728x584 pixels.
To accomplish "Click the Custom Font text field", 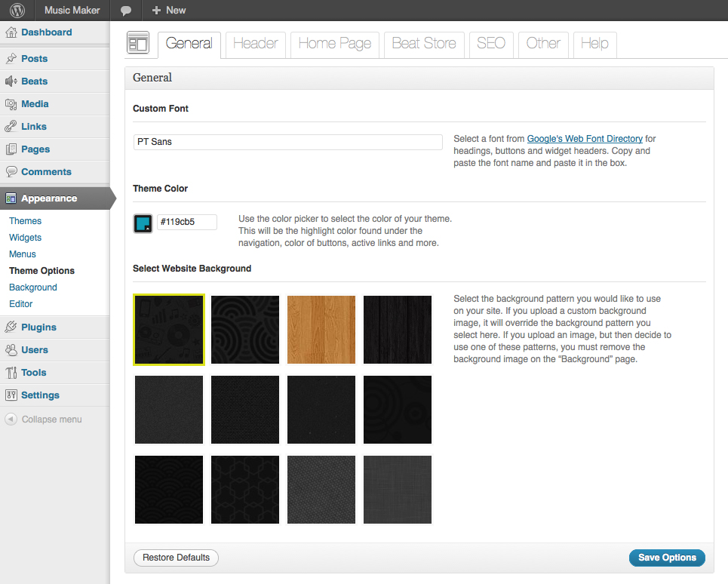I will (287, 142).
